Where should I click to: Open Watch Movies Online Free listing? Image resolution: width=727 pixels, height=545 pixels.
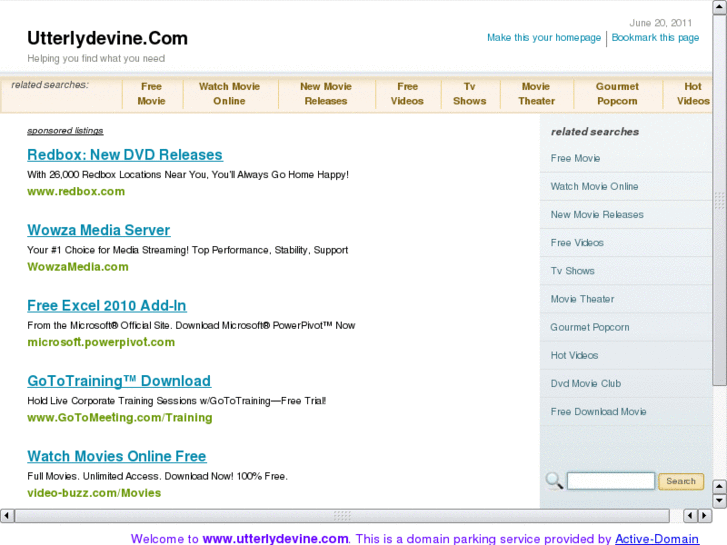[x=117, y=456]
